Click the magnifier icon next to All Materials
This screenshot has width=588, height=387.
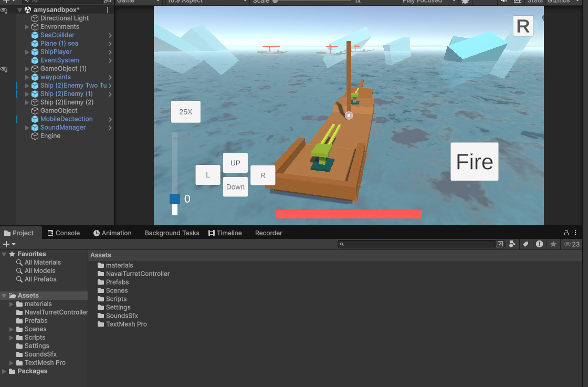pos(19,263)
